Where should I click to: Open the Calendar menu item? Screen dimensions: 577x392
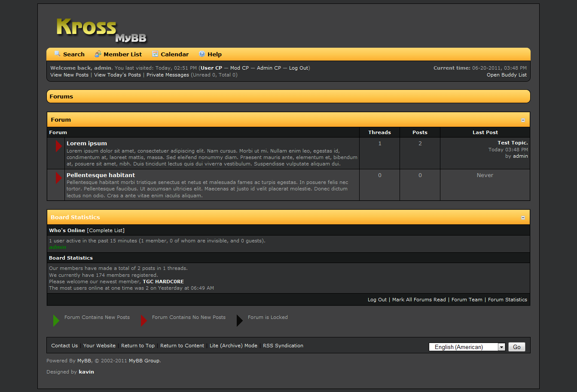pos(174,55)
